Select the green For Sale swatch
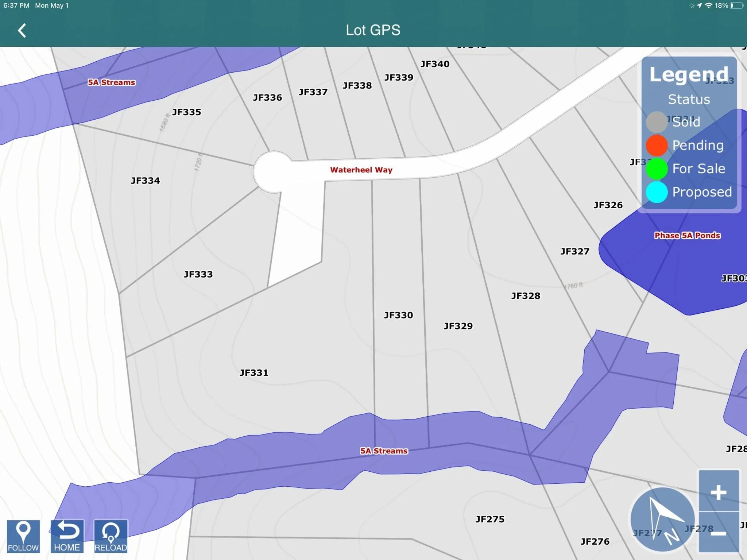 point(657,169)
